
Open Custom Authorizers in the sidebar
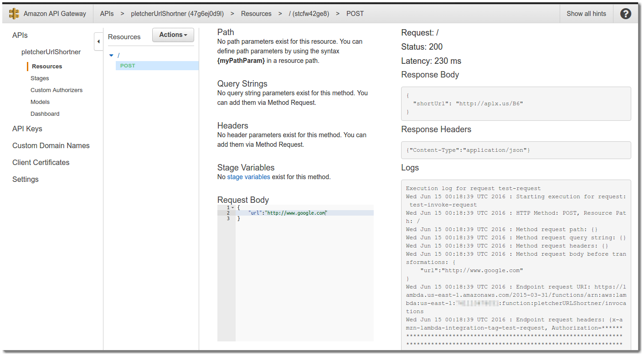[57, 90]
